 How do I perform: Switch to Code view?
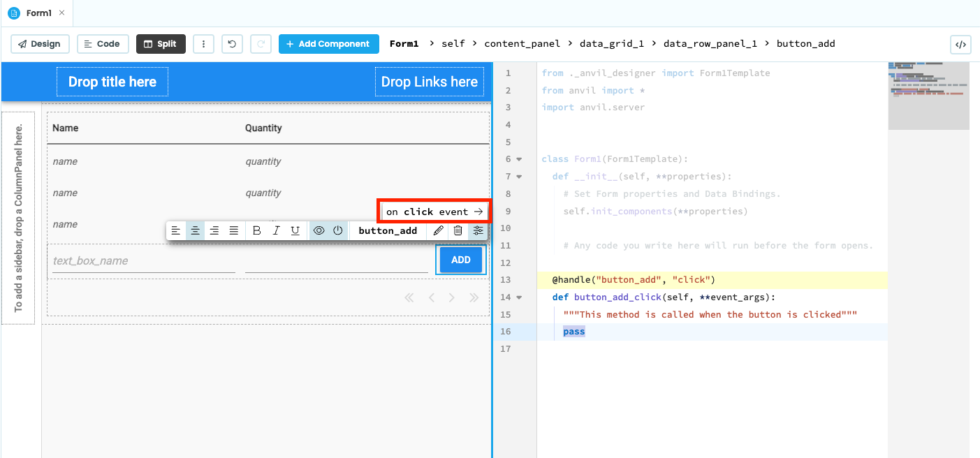(x=103, y=44)
